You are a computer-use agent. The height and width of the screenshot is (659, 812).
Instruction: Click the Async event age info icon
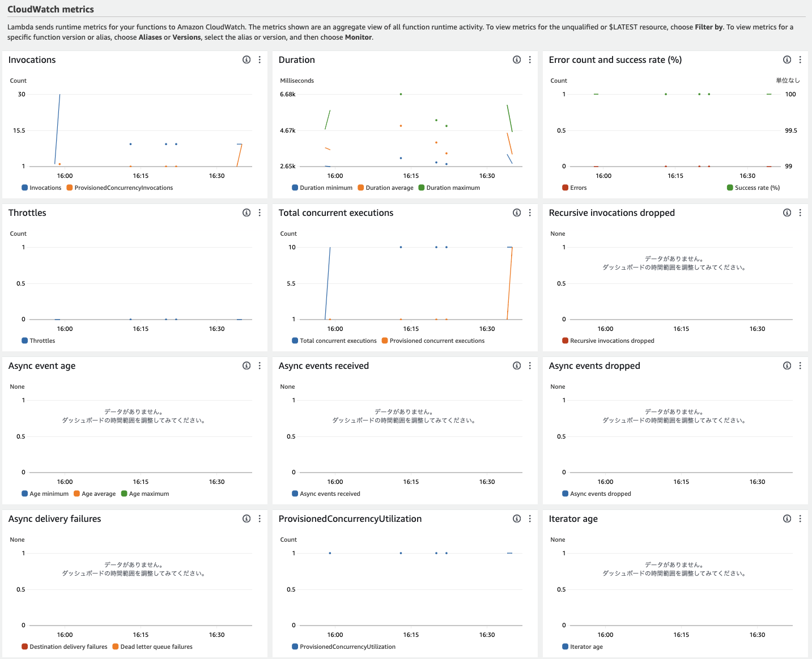246,365
